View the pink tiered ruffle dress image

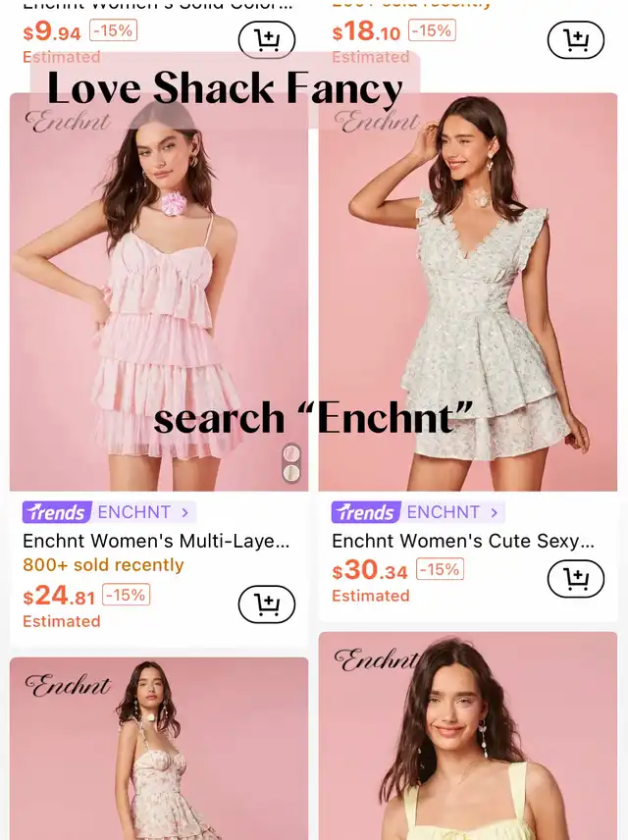click(x=159, y=292)
